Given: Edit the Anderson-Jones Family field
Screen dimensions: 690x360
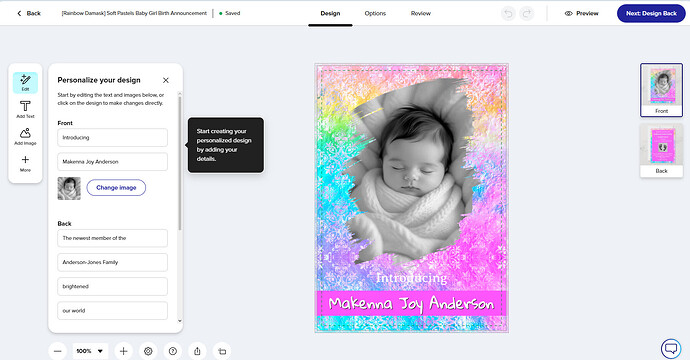Looking at the screenshot, I should (112, 262).
